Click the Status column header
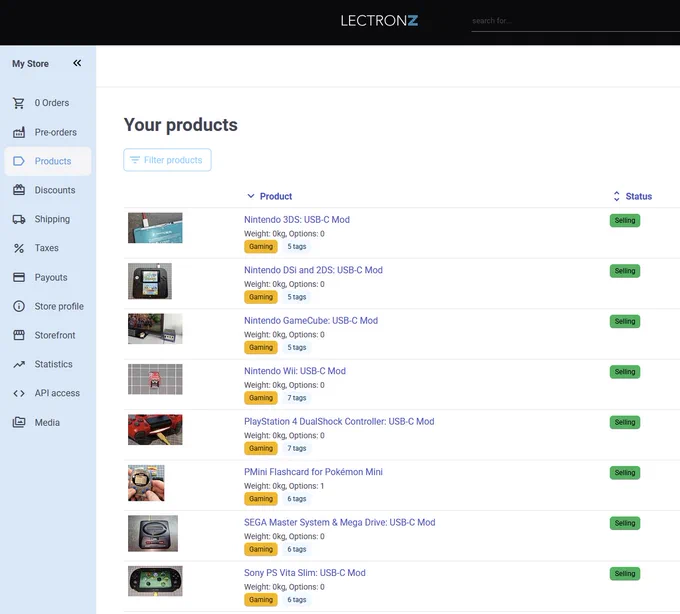This screenshot has height=614, width=680. tap(638, 196)
